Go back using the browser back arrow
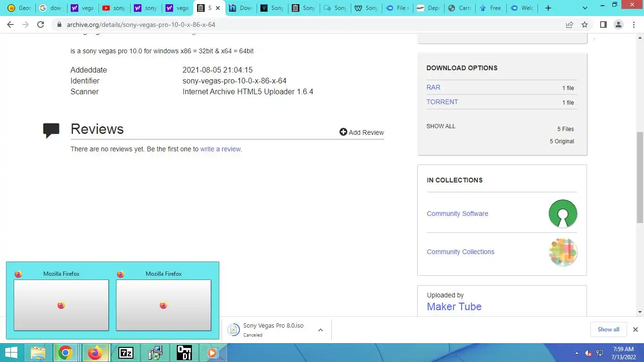644x362 pixels. [10, 25]
